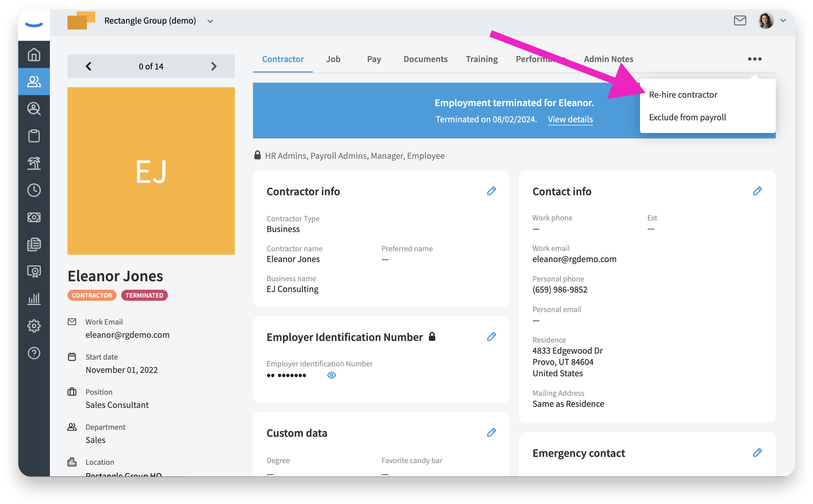Image resolution: width=813 pixels, height=504 pixels.
Task: Go to next person with right arrow
Action: pos(214,66)
